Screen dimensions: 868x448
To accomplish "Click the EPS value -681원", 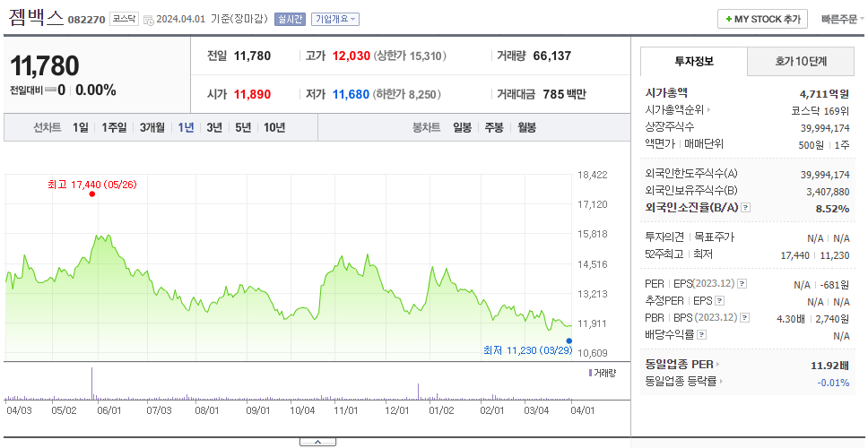I will tap(836, 285).
